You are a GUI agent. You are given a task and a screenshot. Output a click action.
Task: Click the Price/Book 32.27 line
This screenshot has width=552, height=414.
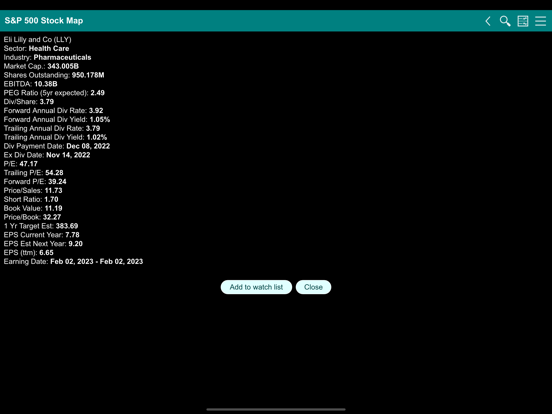(x=32, y=217)
